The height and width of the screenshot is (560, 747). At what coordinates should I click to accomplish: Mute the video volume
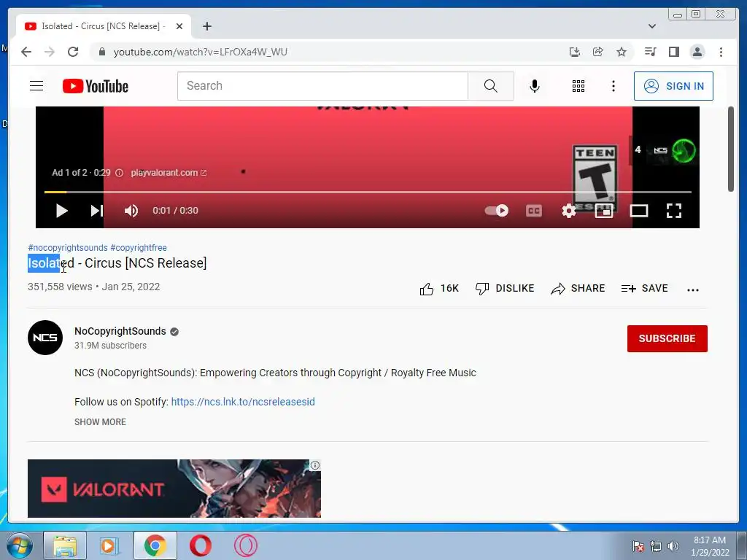point(131,211)
